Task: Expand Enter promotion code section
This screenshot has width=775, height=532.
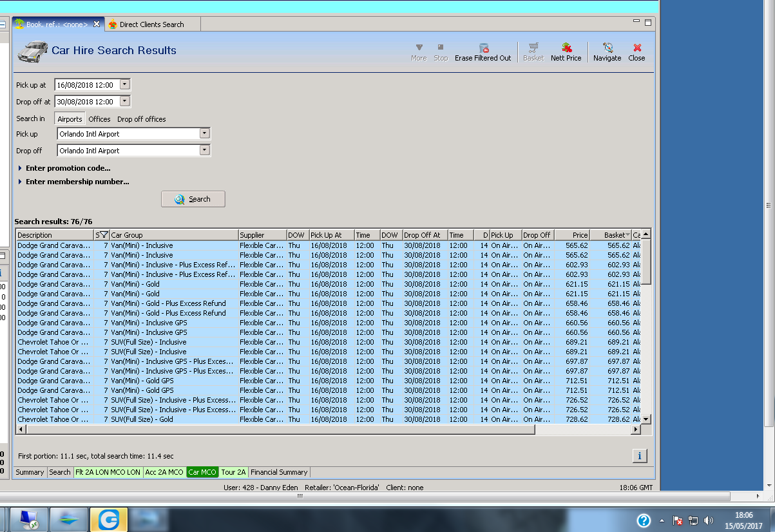Action: (x=64, y=168)
